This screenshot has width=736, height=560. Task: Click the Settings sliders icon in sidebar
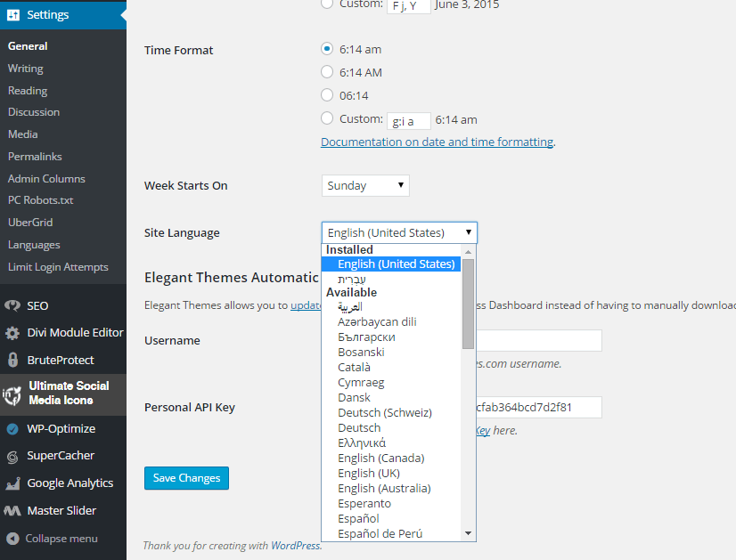click(x=13, y=15)
